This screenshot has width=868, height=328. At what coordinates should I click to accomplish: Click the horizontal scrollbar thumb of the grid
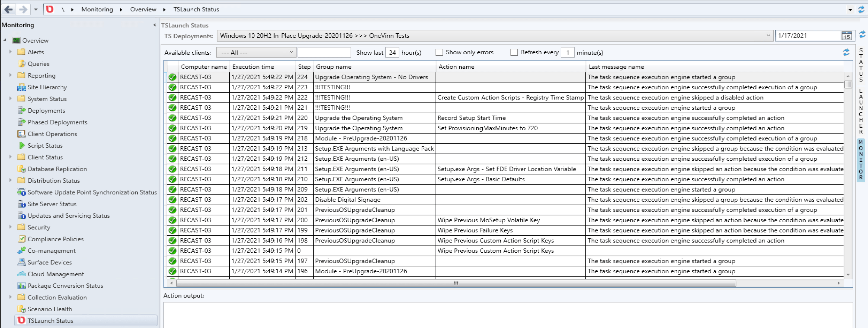pos(456,283)
